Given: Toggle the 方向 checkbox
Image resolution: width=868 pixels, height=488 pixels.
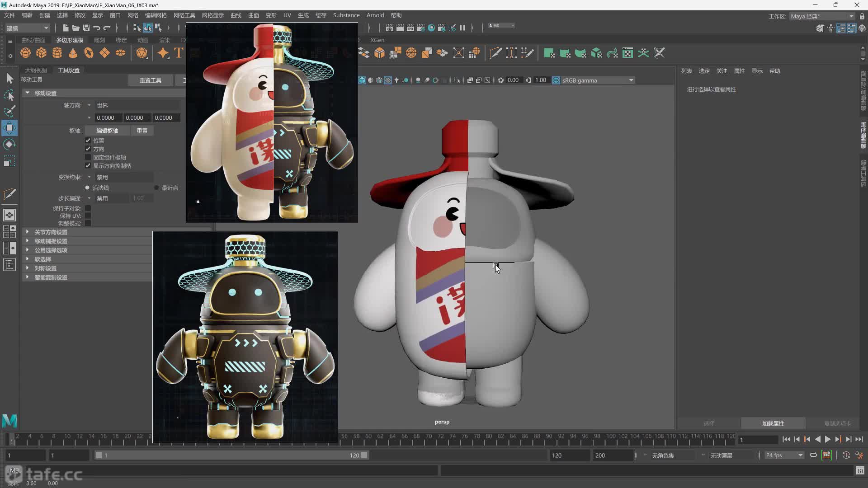Looking at the screenshot, I should pyautogui.click(x=88, y=149).
